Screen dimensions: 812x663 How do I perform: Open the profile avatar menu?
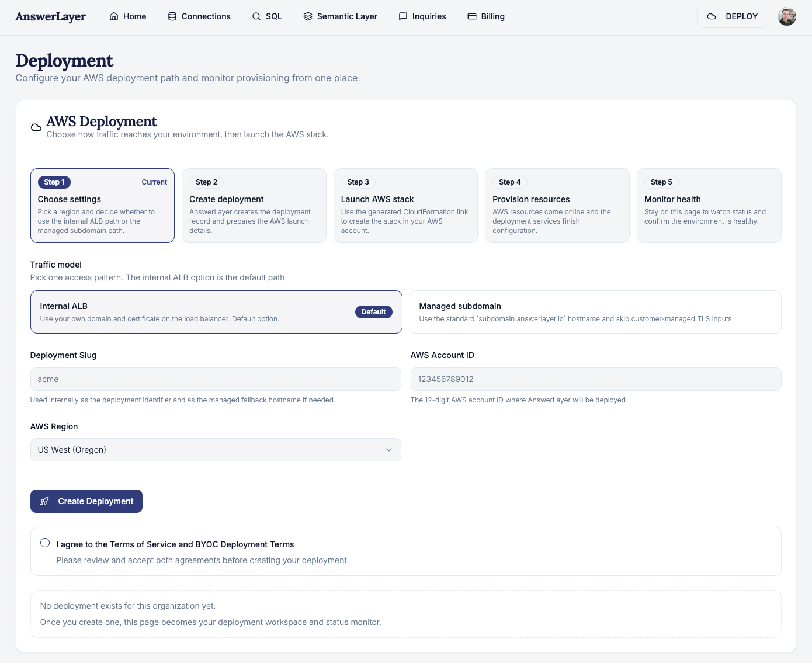(787, 16)
